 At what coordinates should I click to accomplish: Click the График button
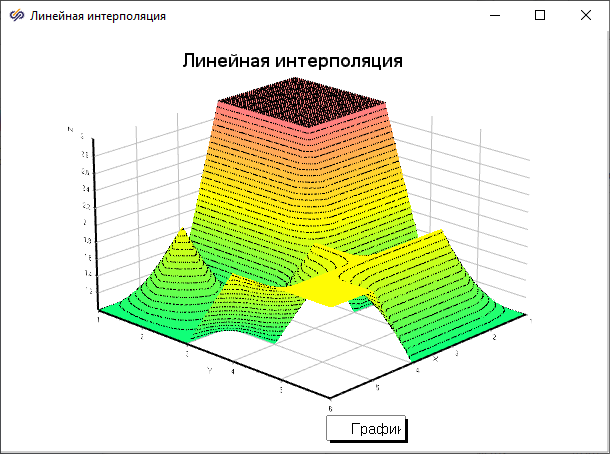[366, 429]
